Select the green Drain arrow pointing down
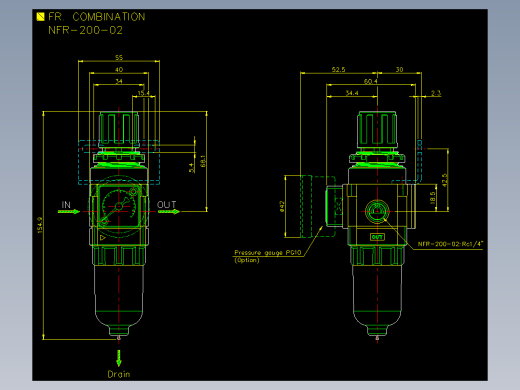The image size is (520, 390). click(119, 358)
